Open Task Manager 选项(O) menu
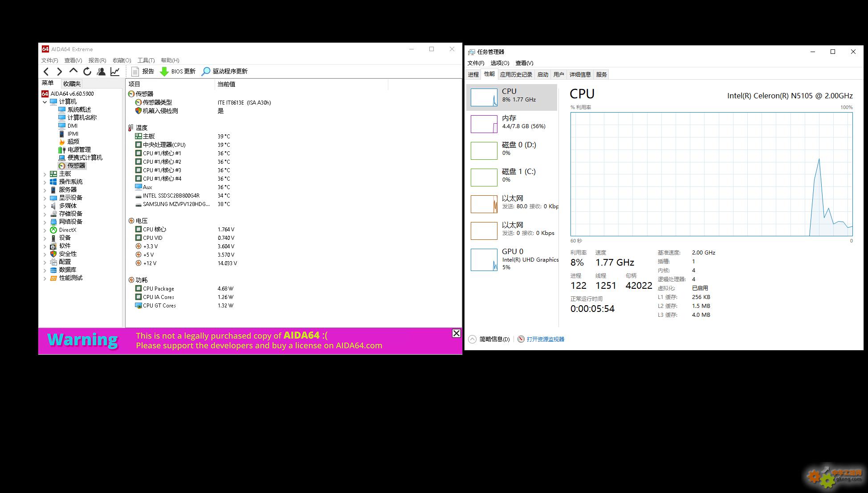The height and width of the screenshot is (493, 868). (x=500, y=63)
